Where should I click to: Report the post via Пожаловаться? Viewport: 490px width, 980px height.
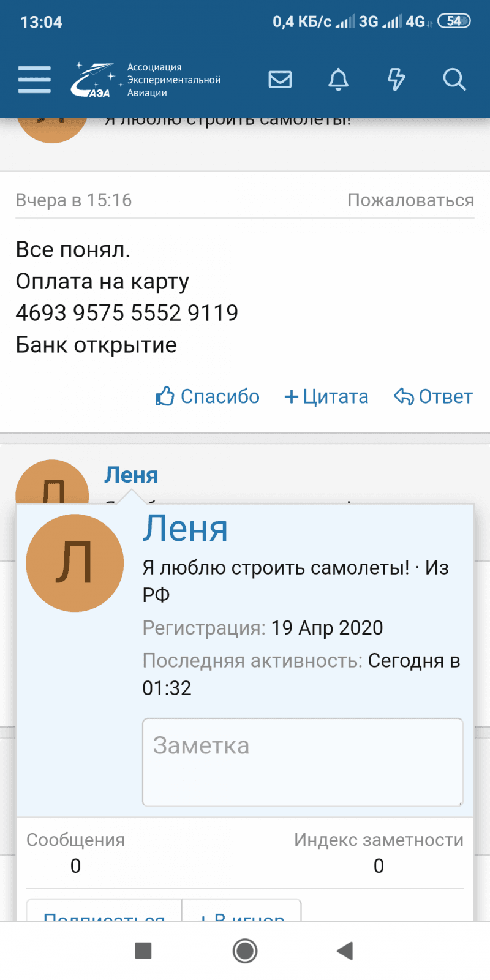[410, 200]
